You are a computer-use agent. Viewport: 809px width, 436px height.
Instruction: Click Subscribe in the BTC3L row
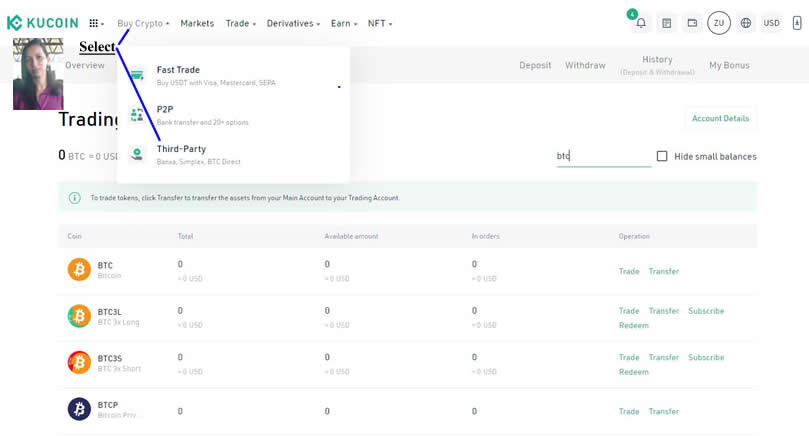pyautogui.click(x=706, y=311)
